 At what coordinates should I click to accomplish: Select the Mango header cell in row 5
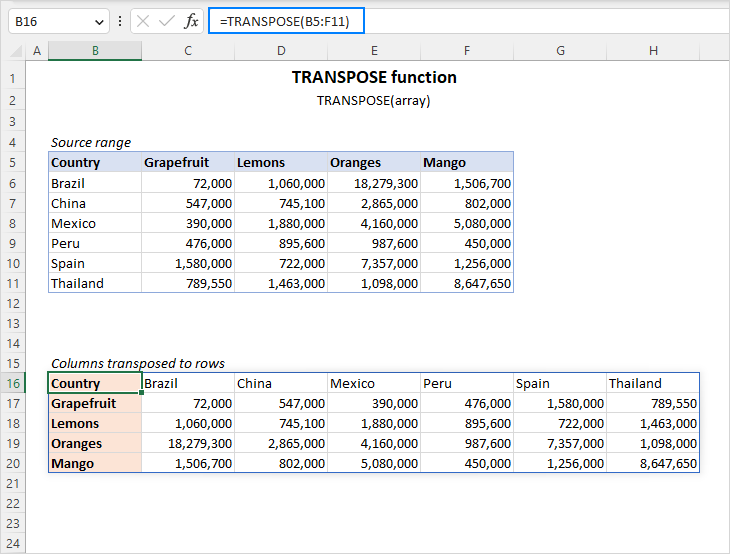(467, 162)
